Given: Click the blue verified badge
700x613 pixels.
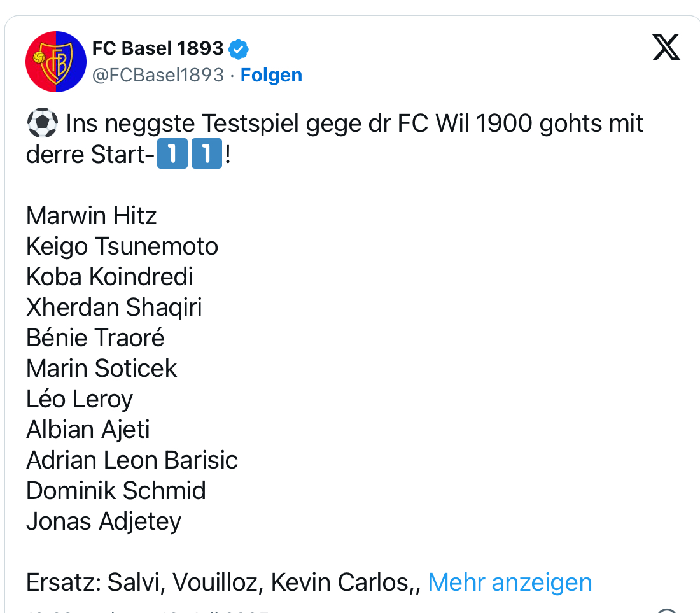Looking at the screenshot, I should tap(239, 48).
